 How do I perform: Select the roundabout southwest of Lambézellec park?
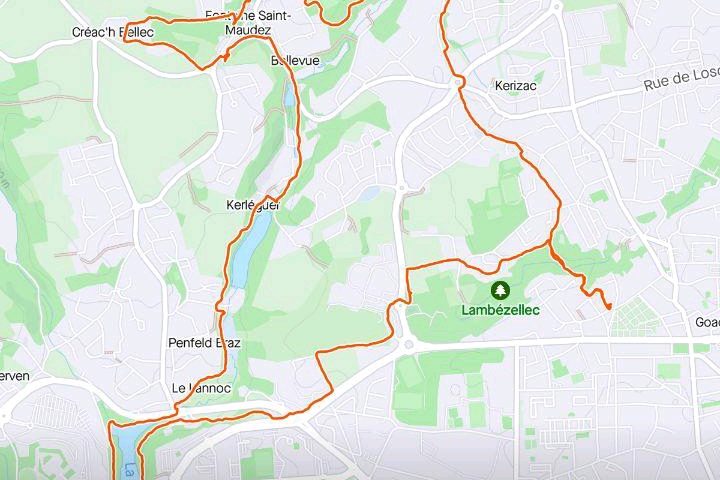(x=408, y=344)
